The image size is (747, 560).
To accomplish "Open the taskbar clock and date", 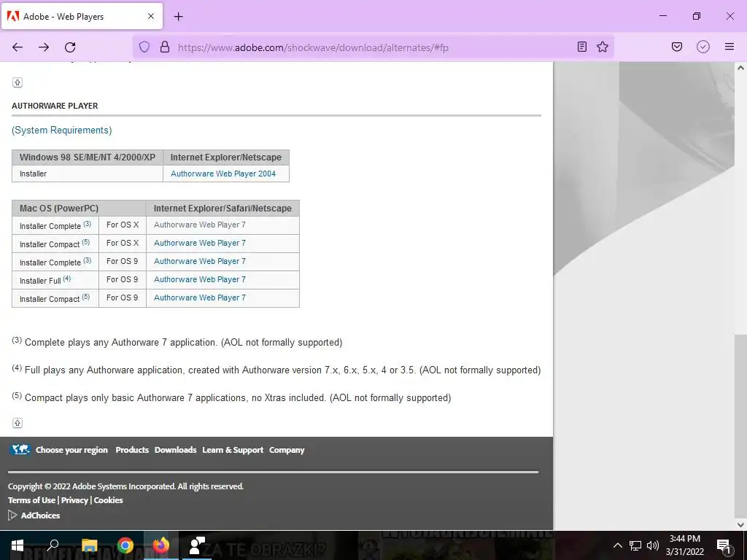I will (x=684, y=545).
